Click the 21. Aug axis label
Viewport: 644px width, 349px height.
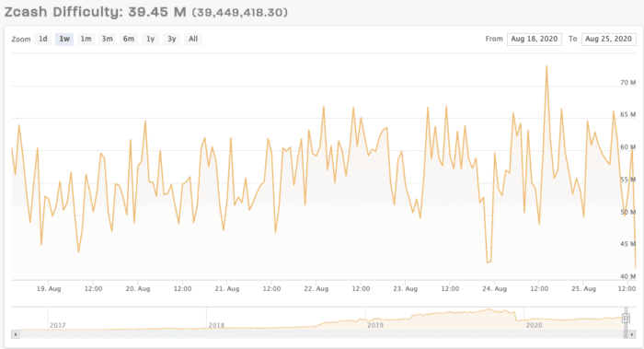click(x=227, y=289)
